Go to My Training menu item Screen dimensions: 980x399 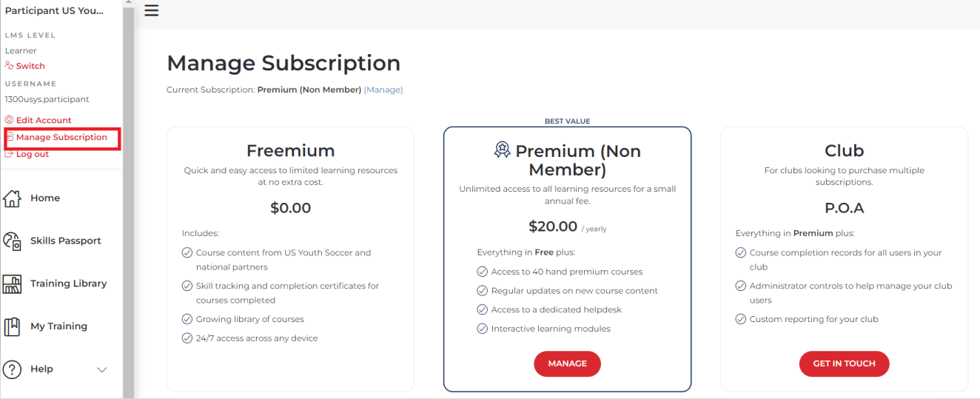[x=58, y=326]
